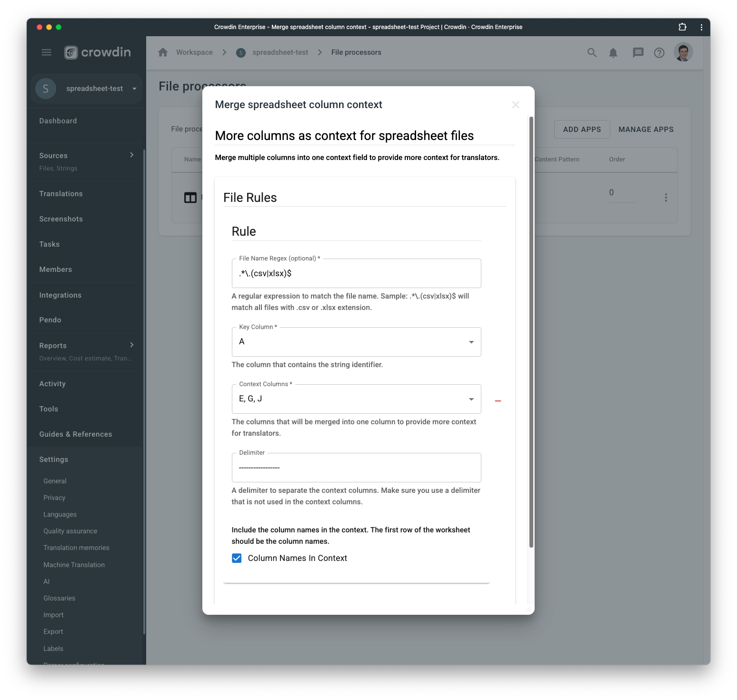
Task: Go to Workspace home icon
Action: pos(163,52)
